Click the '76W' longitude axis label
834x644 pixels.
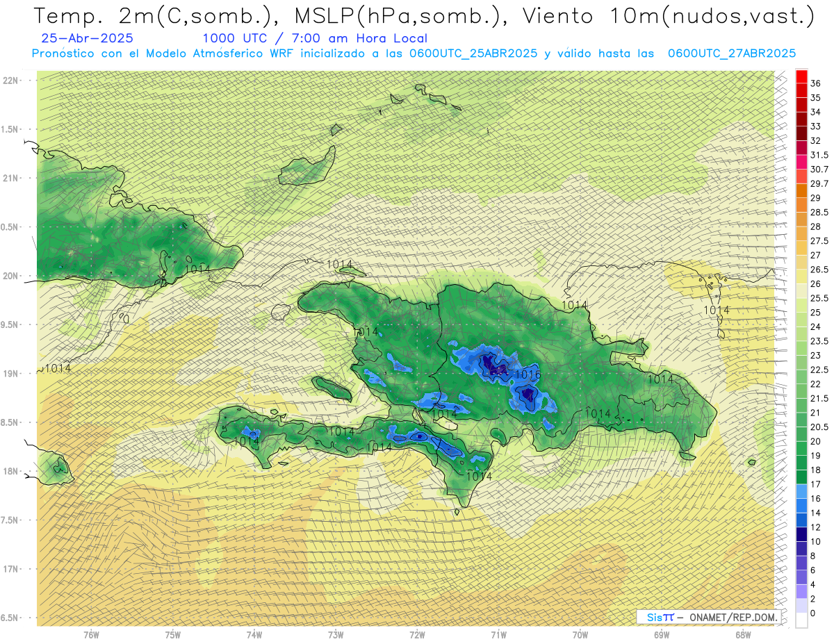(91, 635)
